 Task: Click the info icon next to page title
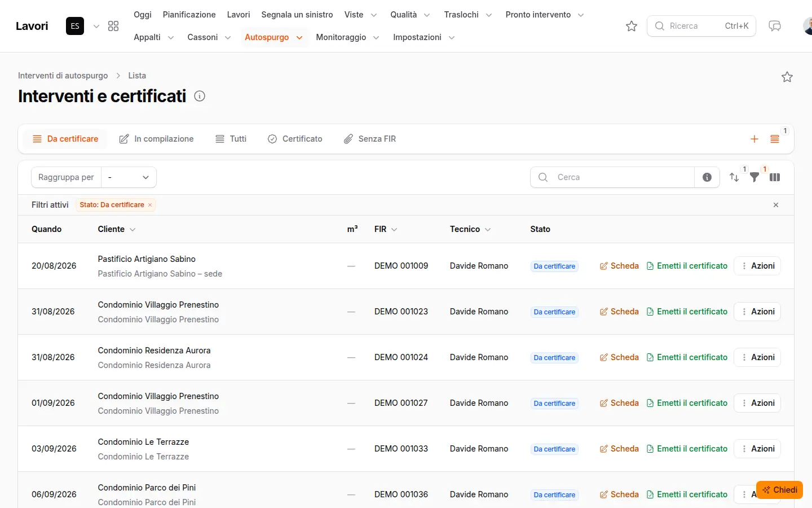point(200,96)
